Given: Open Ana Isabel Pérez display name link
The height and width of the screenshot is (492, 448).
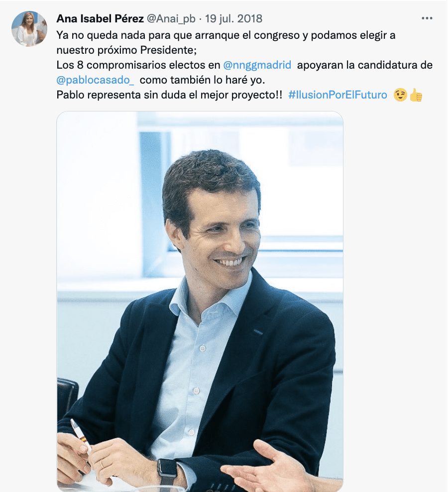Looking at the screenshot, I should pos(100,18).
